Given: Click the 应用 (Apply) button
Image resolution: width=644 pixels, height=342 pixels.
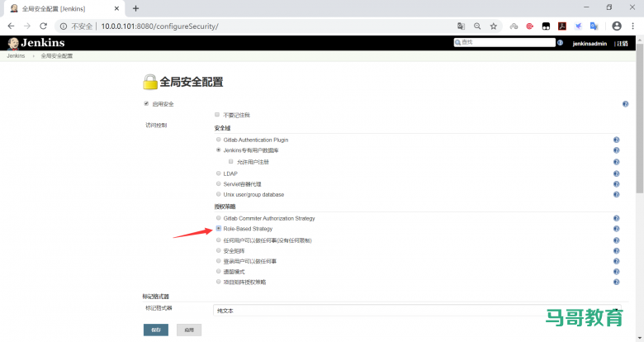Looking at the screenshot, I should [x=189, y=330].
